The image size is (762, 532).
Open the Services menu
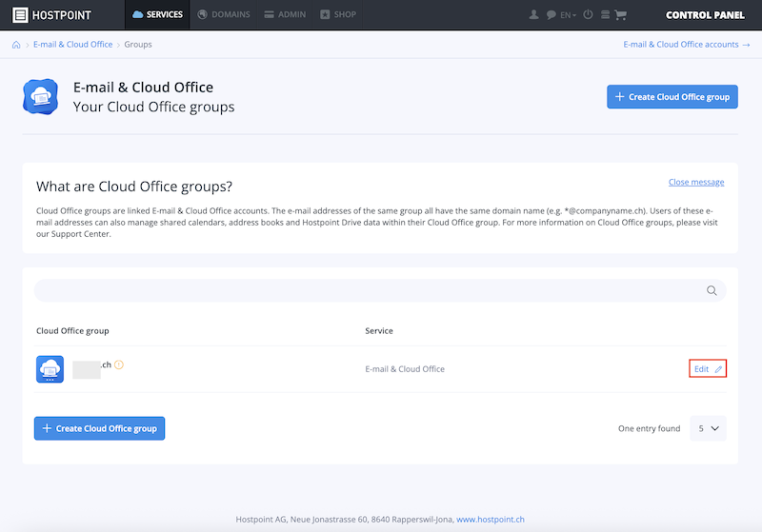[157, 14]
